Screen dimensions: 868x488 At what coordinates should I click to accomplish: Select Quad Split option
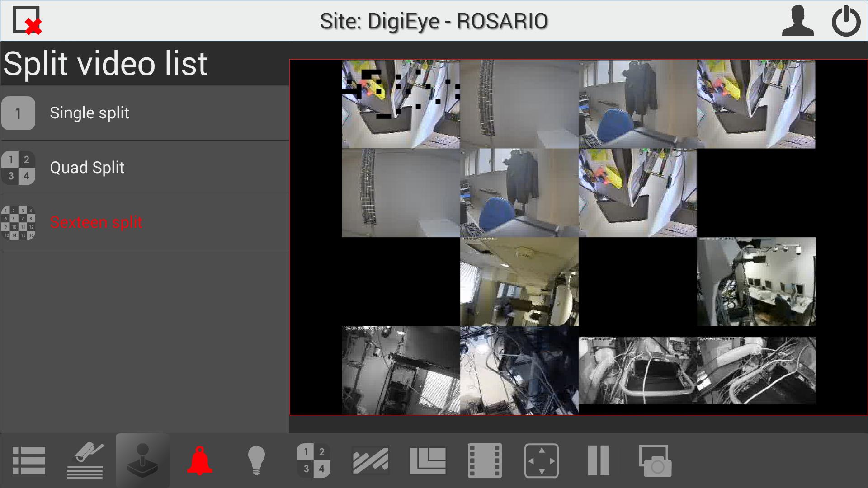(x=145, y=168)
